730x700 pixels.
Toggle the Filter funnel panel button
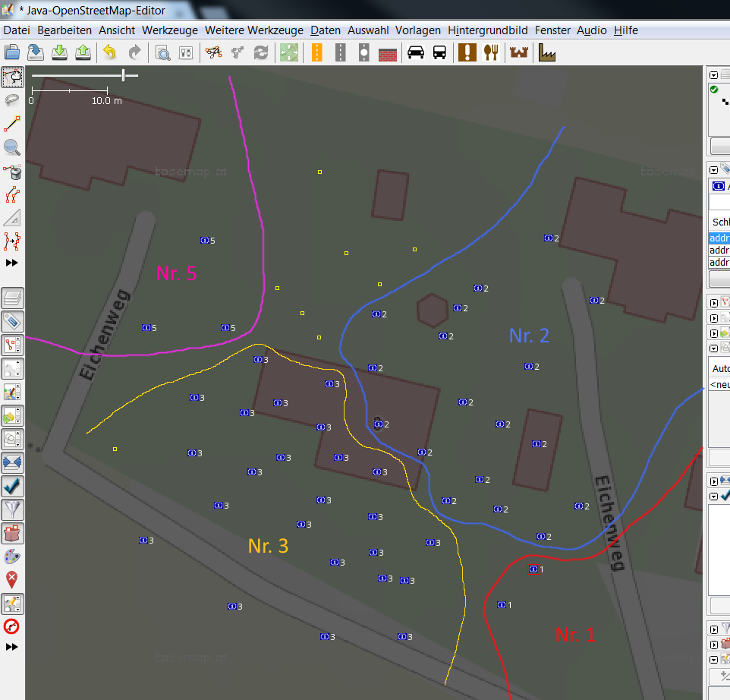12,509
